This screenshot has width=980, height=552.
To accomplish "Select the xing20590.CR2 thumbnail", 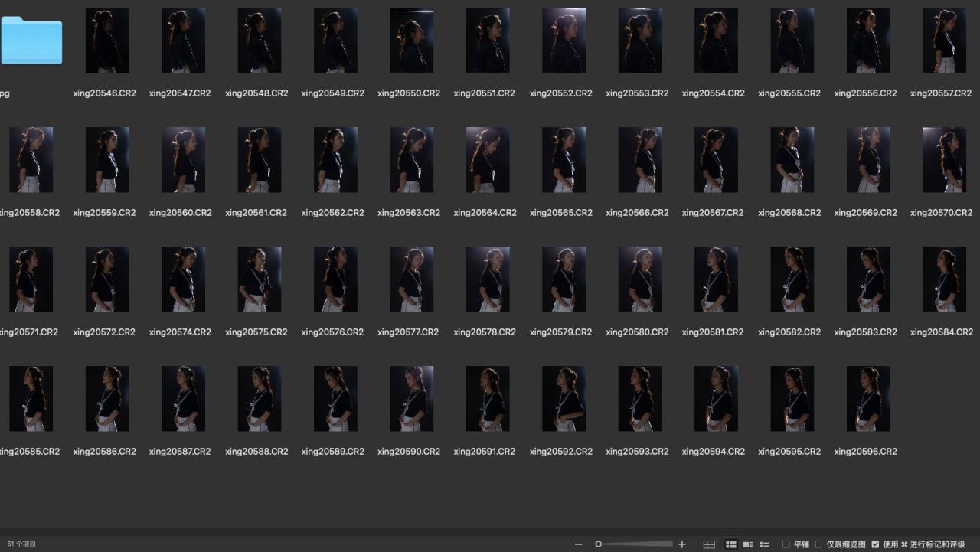I will (x=411, y=399).
